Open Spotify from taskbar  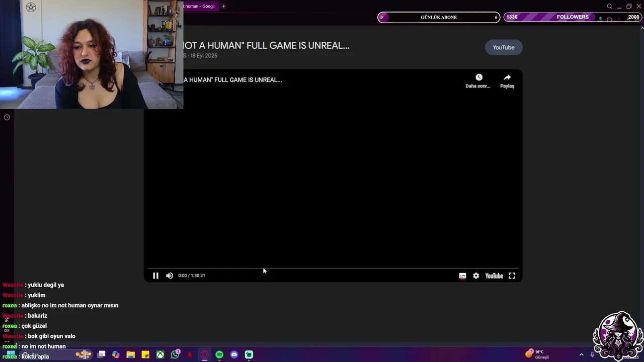click(x=219, y=354)
